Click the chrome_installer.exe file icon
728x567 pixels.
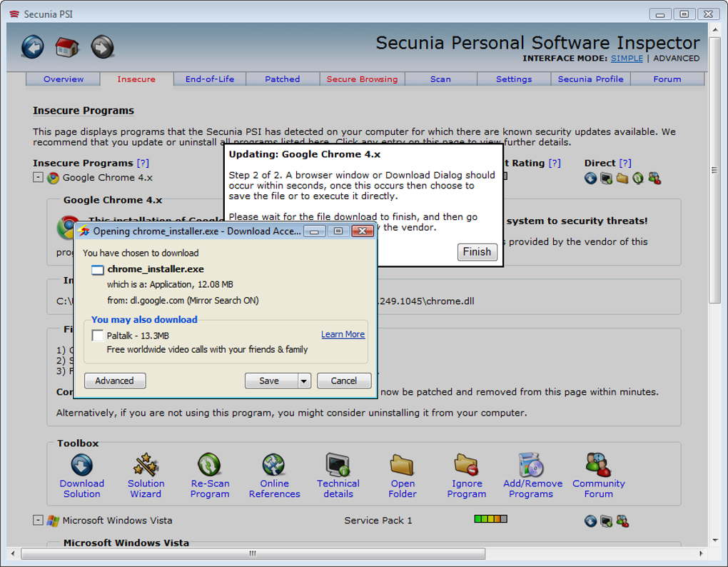point(98,270)
